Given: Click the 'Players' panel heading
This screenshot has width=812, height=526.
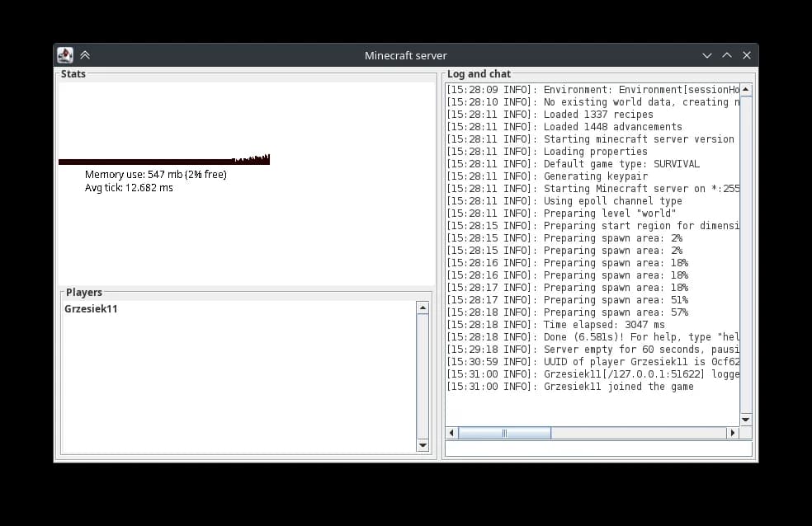Looking at the screenshot, I should 84,292.
